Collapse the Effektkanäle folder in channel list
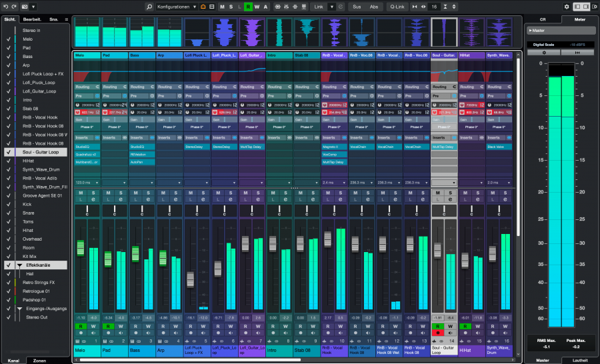This screenshot has width=600, height=364. pos(19,265)
